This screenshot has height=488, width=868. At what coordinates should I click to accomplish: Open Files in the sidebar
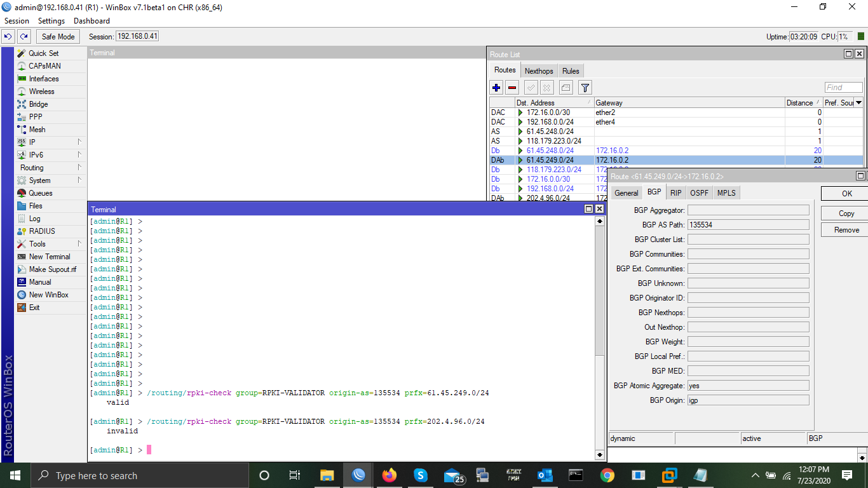[36, 206]
